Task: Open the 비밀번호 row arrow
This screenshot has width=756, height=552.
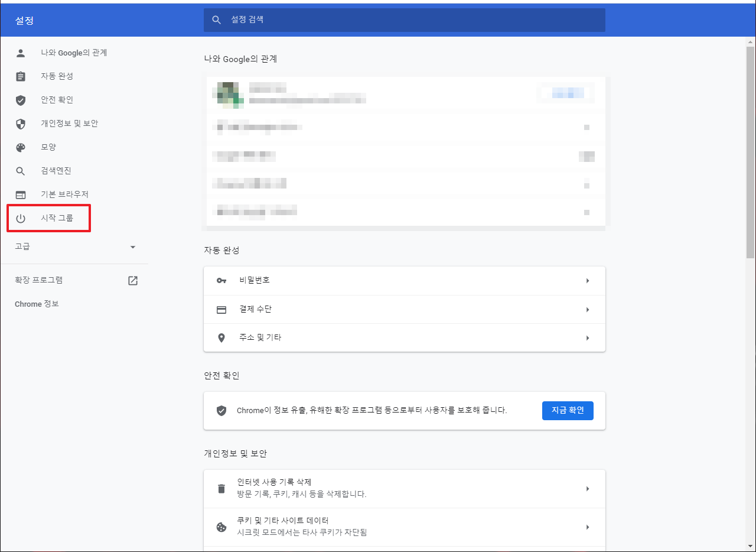Action: [x=588, y=281]
